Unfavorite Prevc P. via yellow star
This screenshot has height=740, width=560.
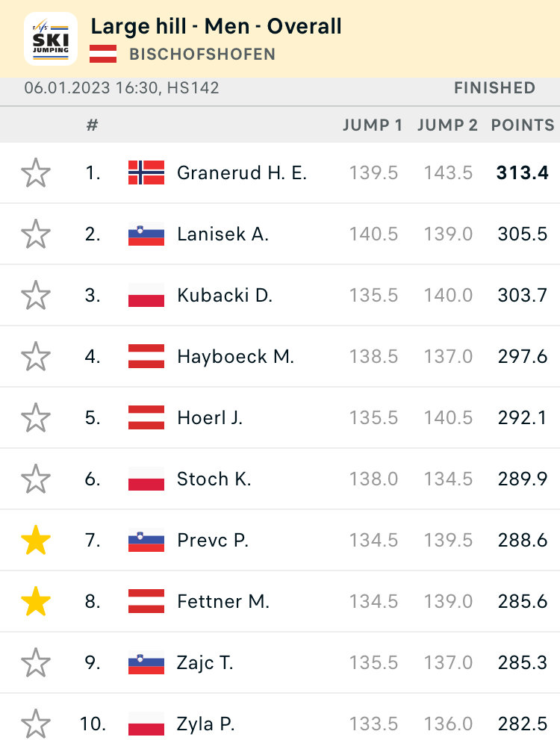pyautogui.click(x=36, y=541)
